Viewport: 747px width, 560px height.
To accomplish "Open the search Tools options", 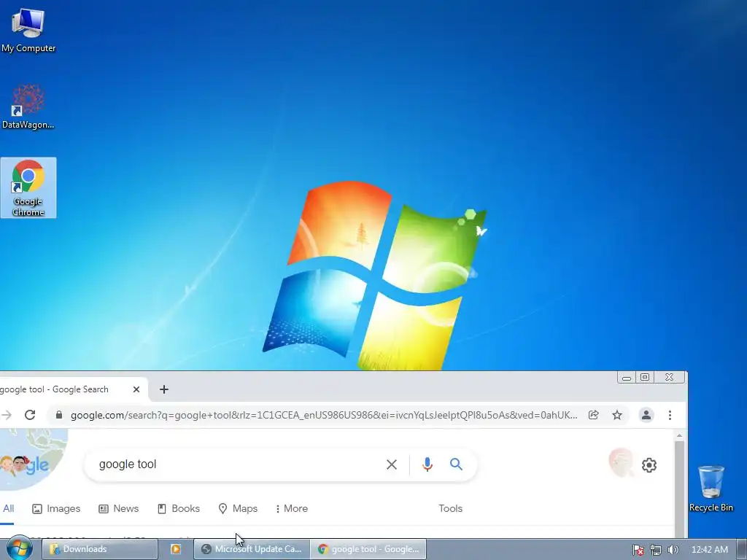I will 450,508.
